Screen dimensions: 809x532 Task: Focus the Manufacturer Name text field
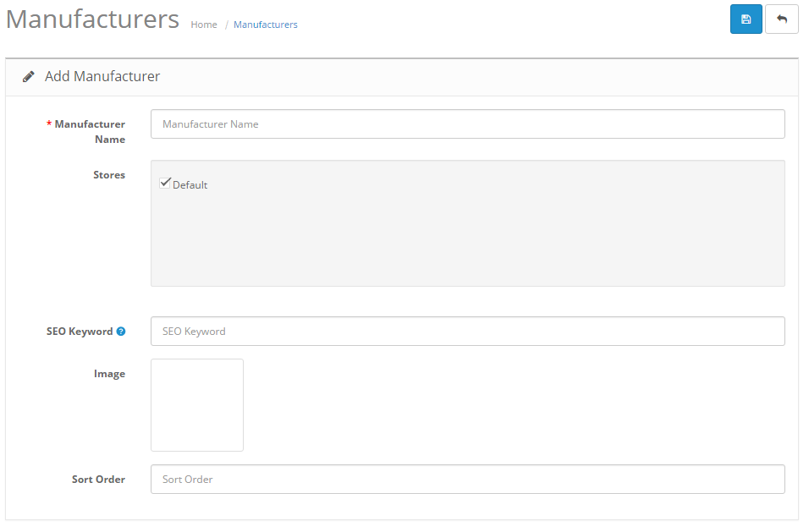tap(467, 124)
